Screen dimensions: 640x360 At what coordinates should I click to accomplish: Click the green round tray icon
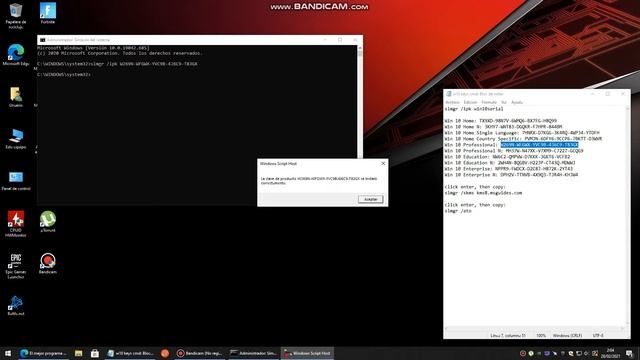click(x=531, y=353)
